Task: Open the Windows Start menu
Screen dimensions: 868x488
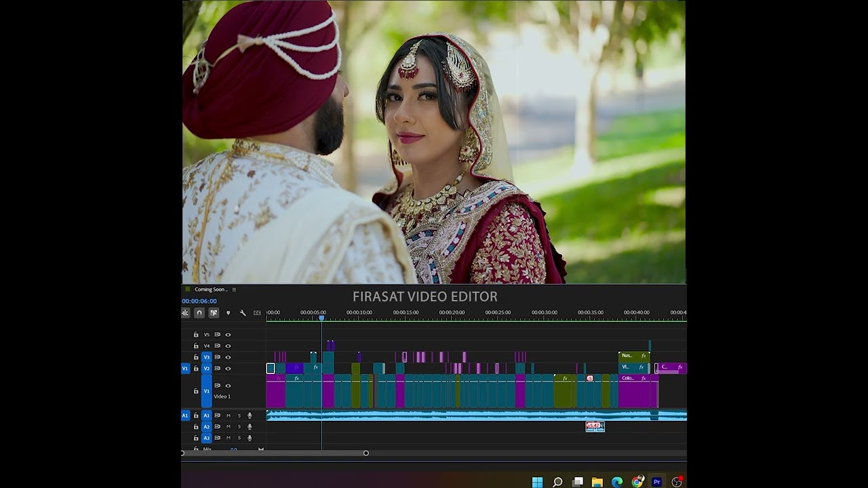Action: (537, 482)
